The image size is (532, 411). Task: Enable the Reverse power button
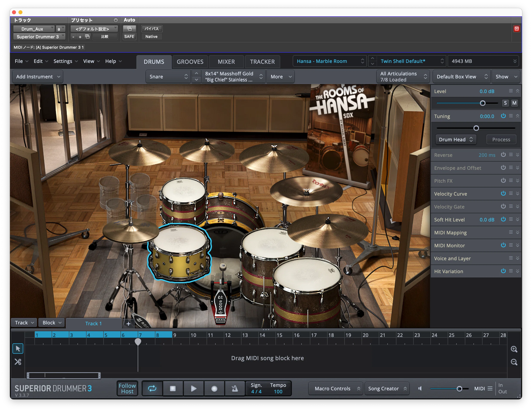(503, 155)
